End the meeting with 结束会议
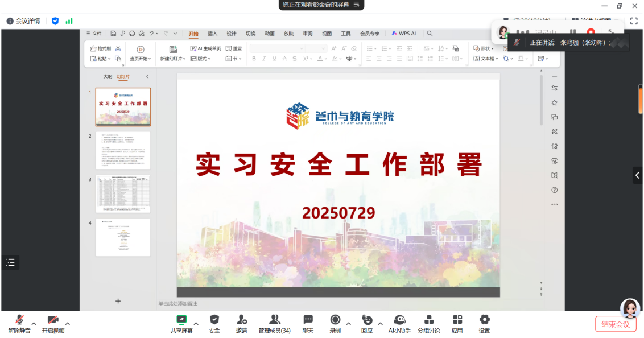 (616, 324)
